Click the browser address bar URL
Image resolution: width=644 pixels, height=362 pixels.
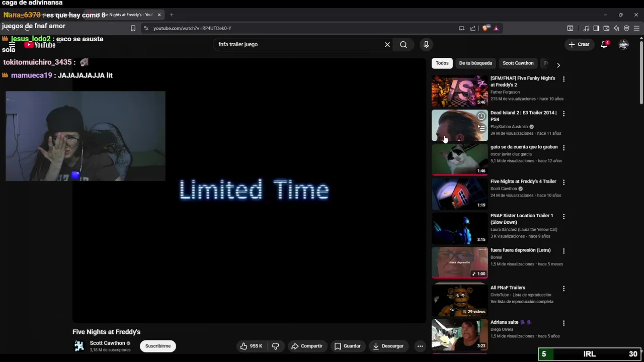(192, 28)
